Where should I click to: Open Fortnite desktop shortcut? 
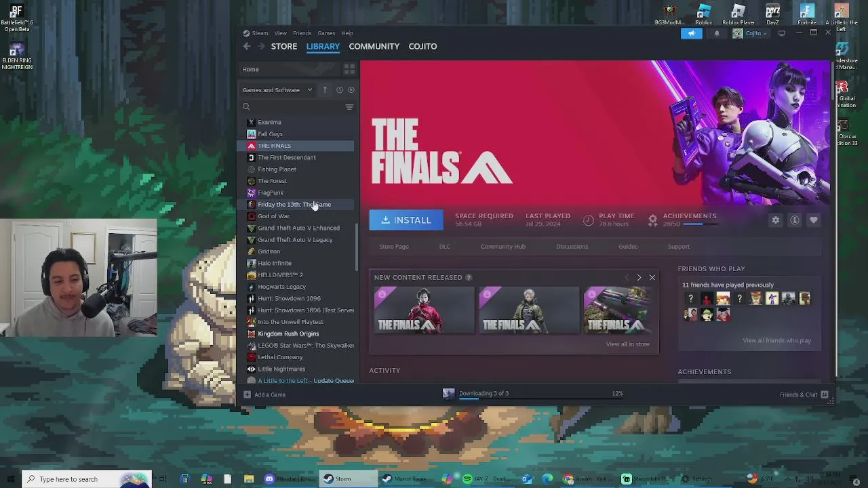[807, 14]
